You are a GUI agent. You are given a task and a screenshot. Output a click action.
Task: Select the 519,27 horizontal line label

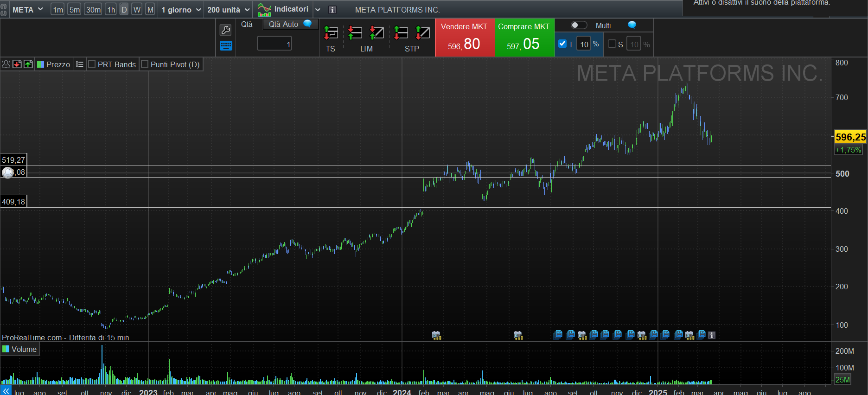pyautogui.click(x=13, y=160)
